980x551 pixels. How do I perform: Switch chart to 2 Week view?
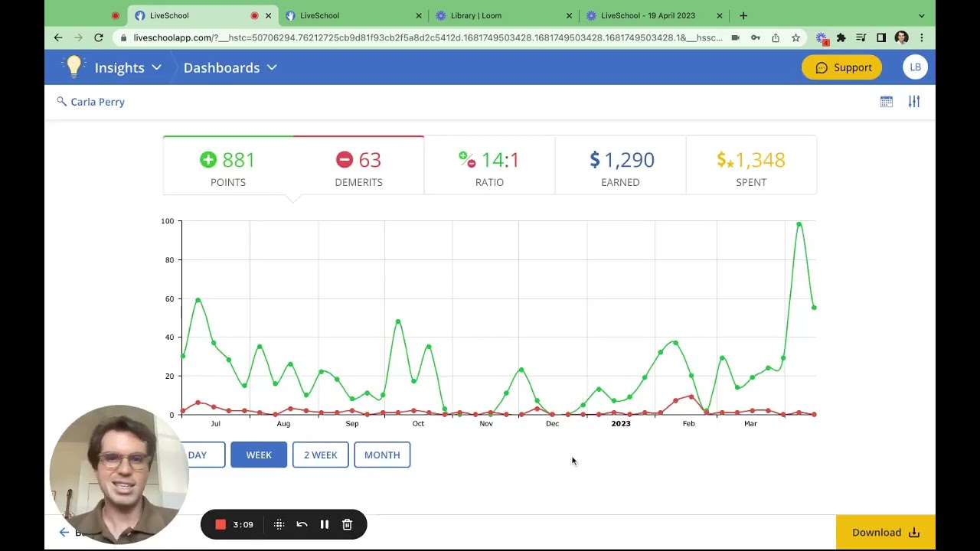point(320,455)
